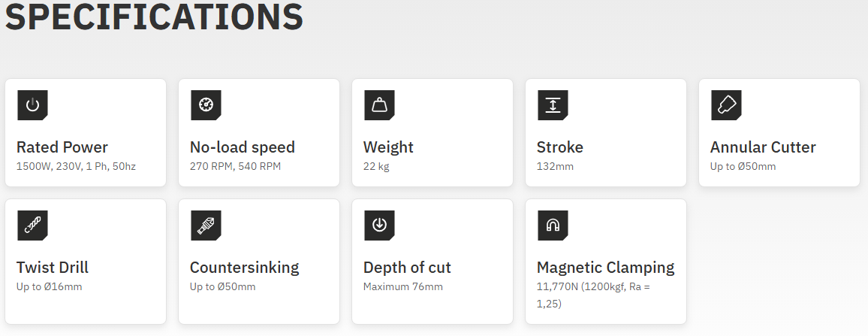Click the SPECIFICATIONS section title

pos(154,17)
